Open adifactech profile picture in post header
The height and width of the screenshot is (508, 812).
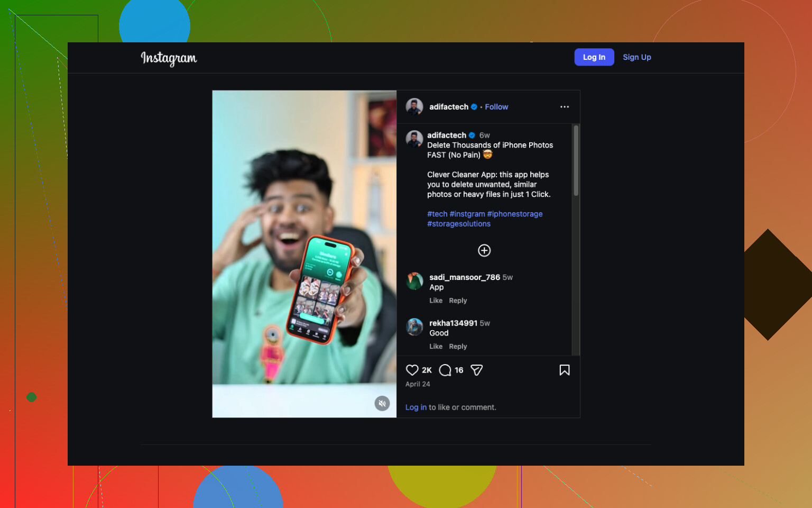click(414, 107)
